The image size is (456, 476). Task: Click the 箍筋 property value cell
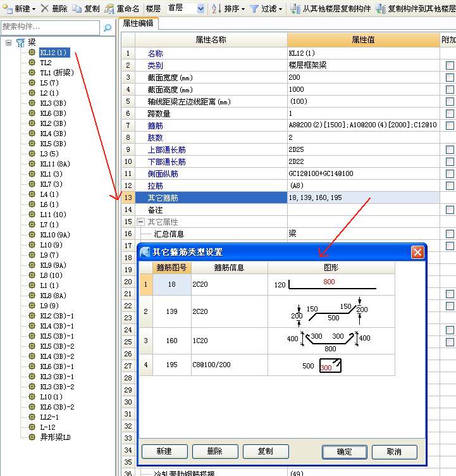point(363,125)
